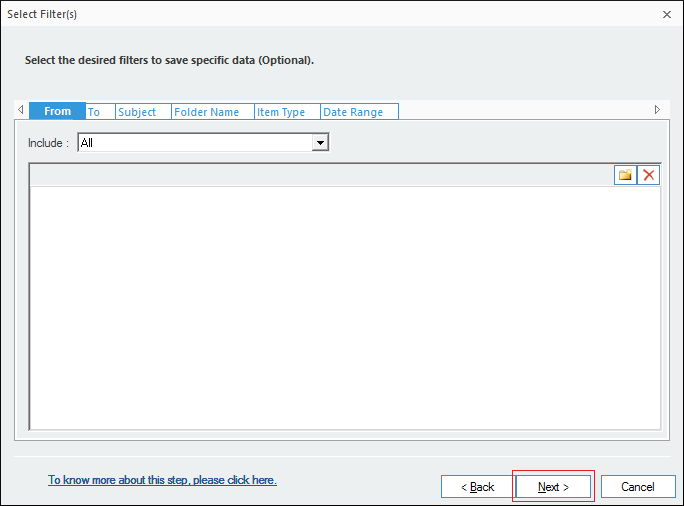Click the Include combo box showing All
The image size is (684, 506).
tap(195, 143)
